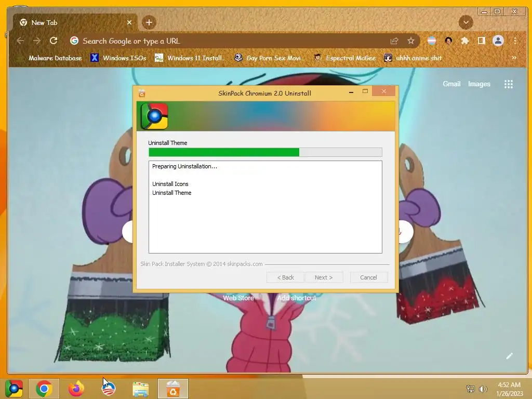Open the Espectral McGee bookmark
Image resolution: width=532 pixels, height=399 pixels.
[x=345, y=58]
